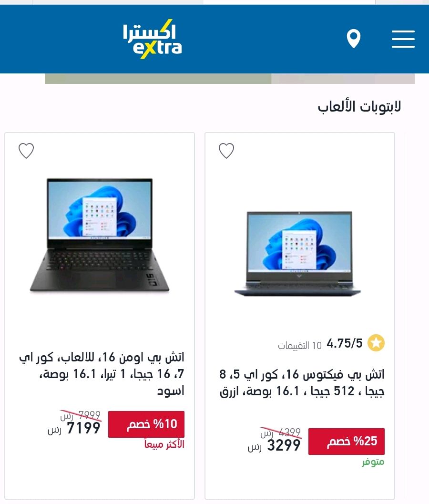The width and height of the screenshot is (429, 504).
Task: Open the 10 reviews link
Action: click(299, 346)
